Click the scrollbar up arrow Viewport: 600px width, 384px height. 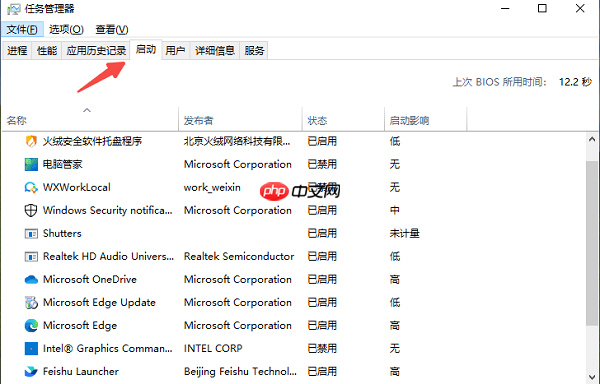point(592,140)
